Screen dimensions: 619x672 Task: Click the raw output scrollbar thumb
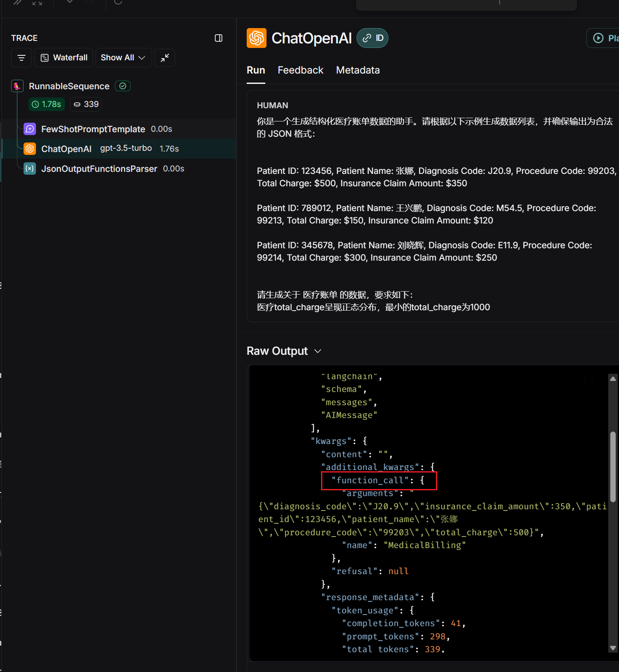pyautogui.click(x=613, y=467)
